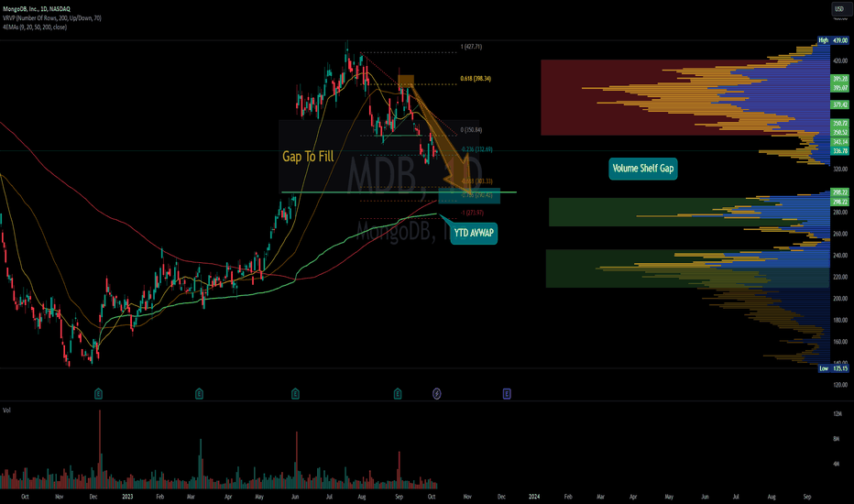This screenshot has height=504, width=854.
Task: Open earnings marker at September 2023
Action: tap(398, 393)
